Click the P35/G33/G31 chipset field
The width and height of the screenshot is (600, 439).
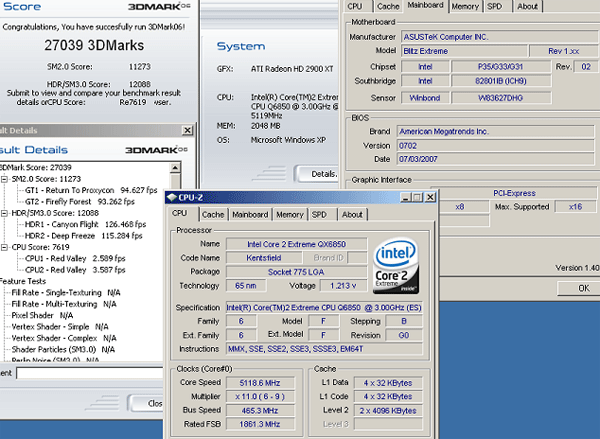(x=501, y=67)
